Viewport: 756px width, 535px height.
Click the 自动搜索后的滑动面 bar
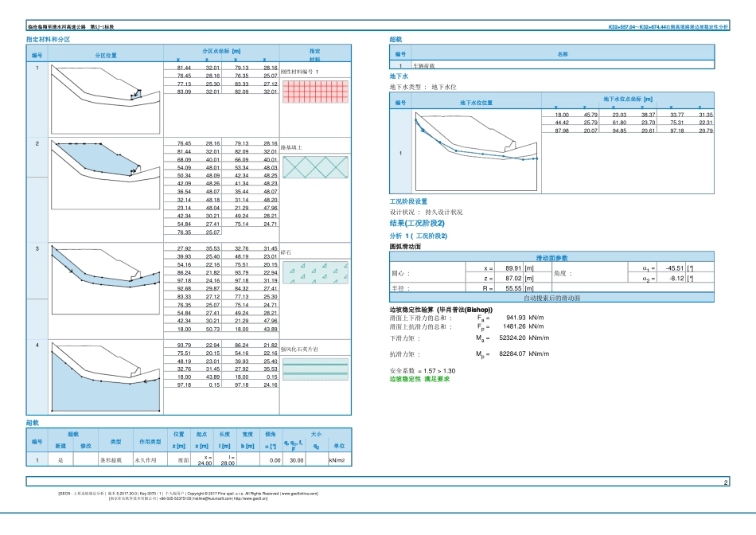(x=551, y=298)
